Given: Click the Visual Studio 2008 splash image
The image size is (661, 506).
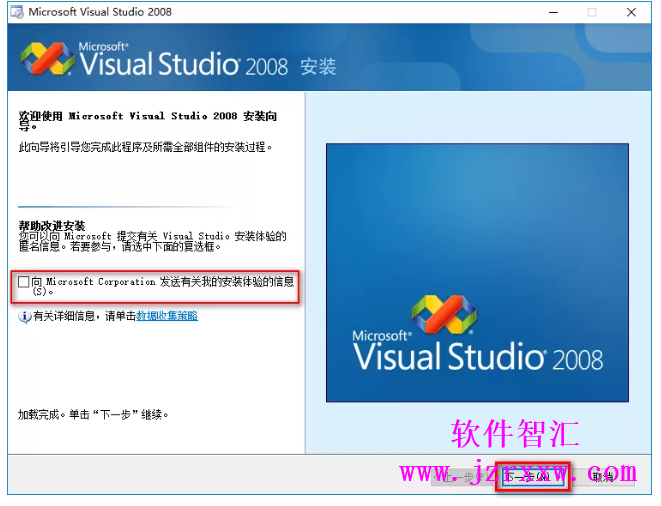Looking at the screenshot, I should [x=477, y=272].
